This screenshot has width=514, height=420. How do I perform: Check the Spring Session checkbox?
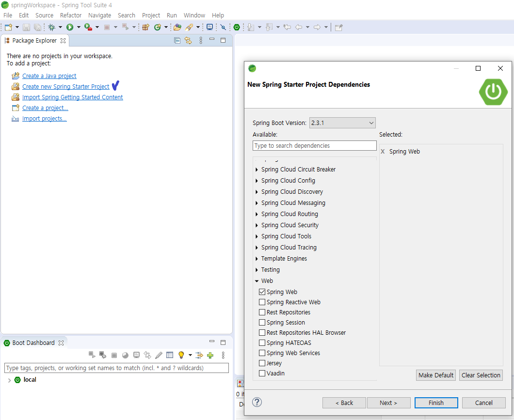pyautogui.click(x=262, y=322)
